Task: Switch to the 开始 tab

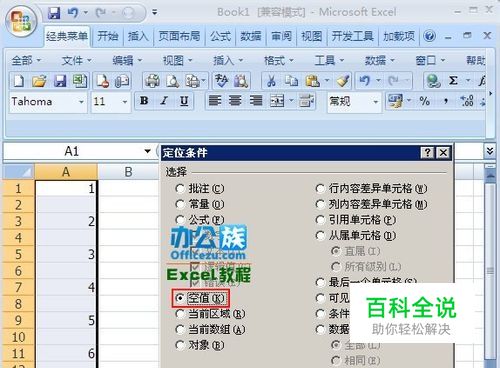Action: (108, 36)
